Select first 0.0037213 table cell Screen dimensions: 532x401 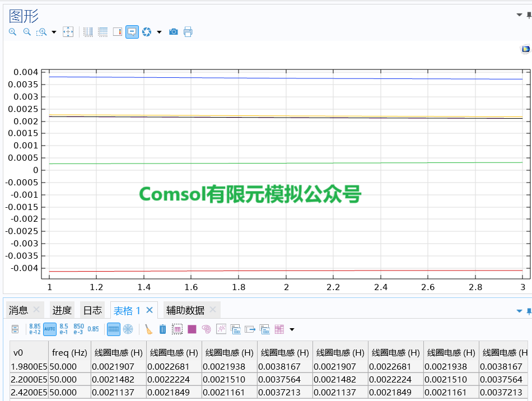coord(285,393)
